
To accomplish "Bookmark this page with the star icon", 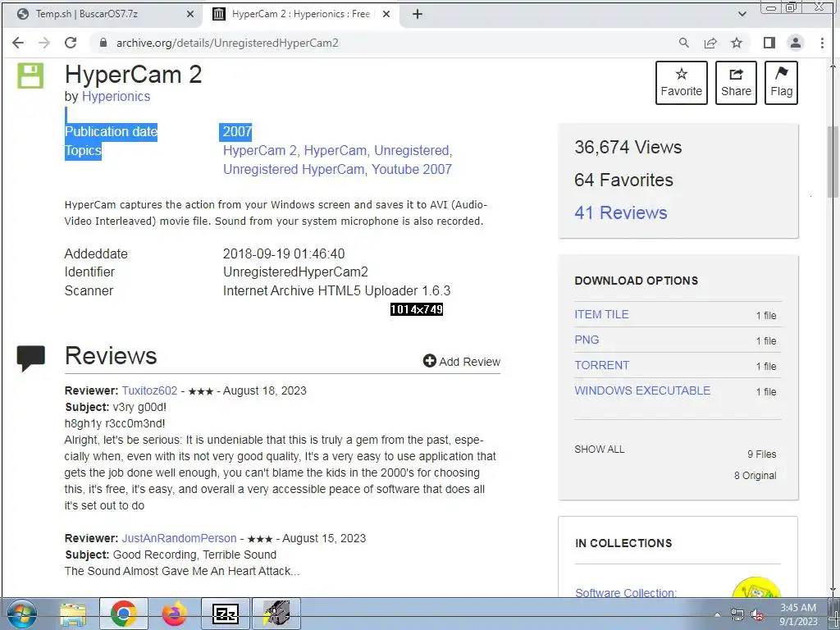I will pos(737,43).
